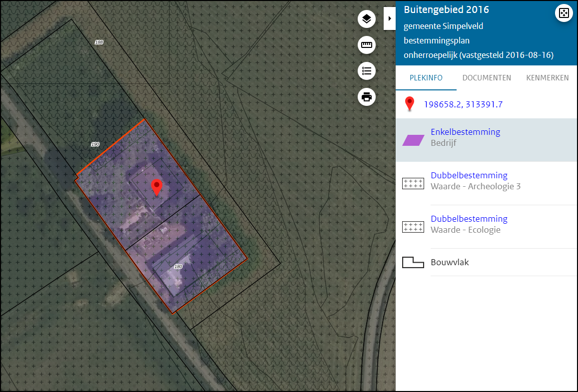Click the Waarde - Archeologie 3 hatched icon
The image size is (578, 392).
click(413, 183)
